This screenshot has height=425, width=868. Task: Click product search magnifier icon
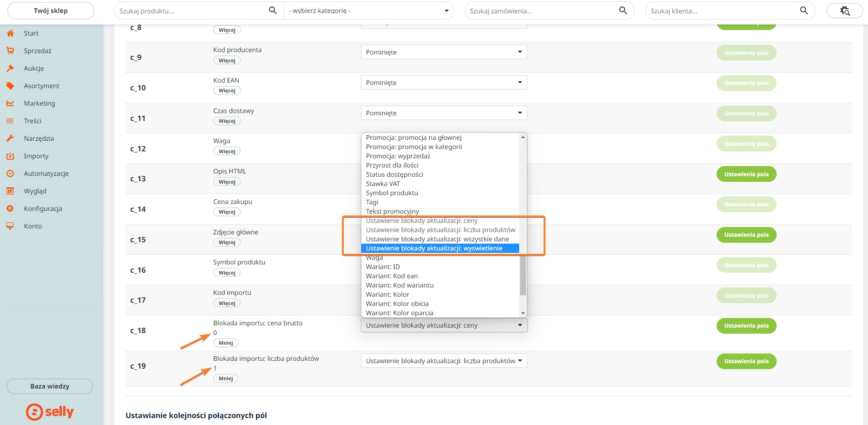[x=273, y=11]
